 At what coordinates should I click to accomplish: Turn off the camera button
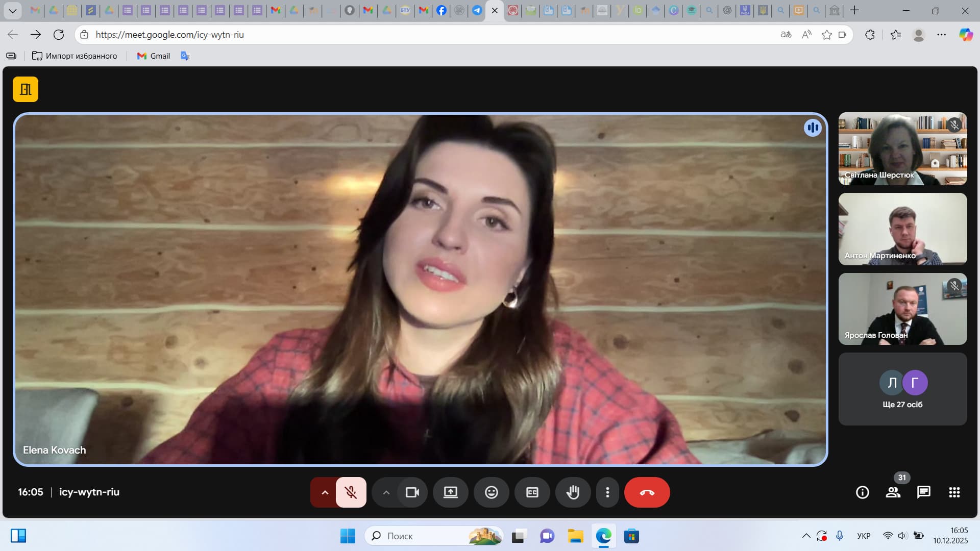point(412,492)
